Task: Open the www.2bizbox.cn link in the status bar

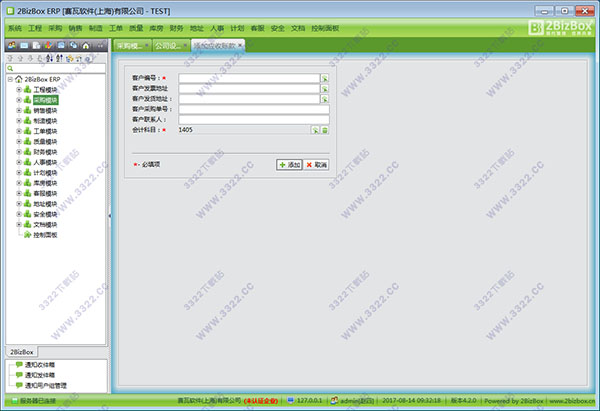Action: coord(572,401)
